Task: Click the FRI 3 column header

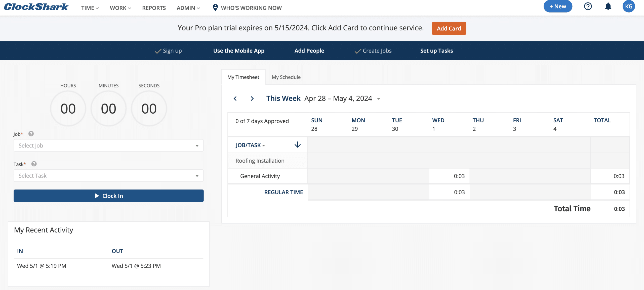Action: pos(517,124)
